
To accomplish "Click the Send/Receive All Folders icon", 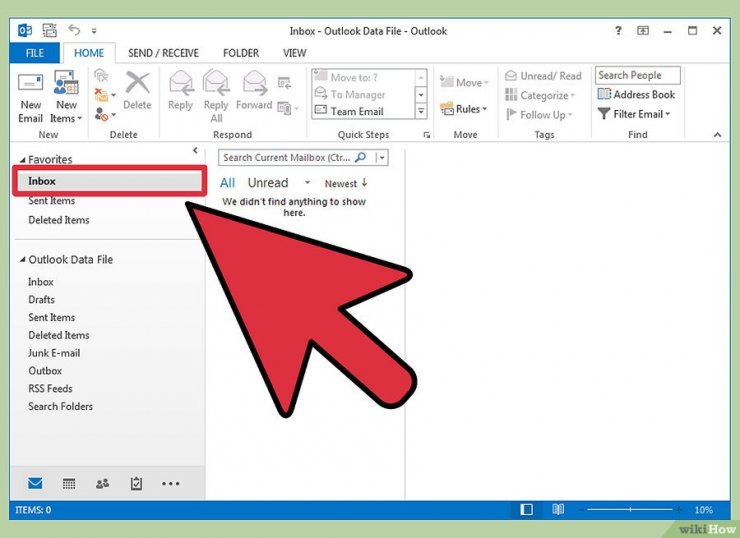I will 50,31.
